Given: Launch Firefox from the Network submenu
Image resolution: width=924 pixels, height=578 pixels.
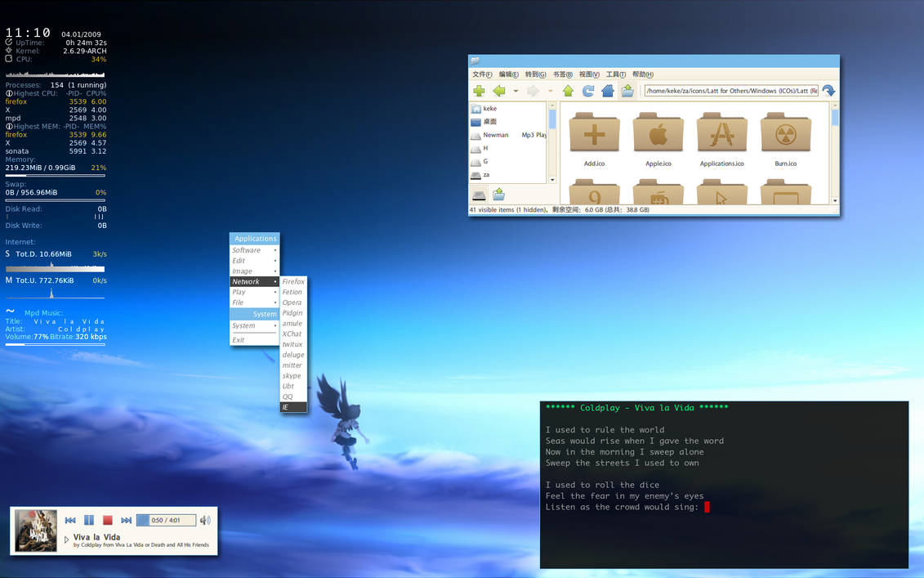Looking at the screenshot, I should pyautogui.click(x=292, y=281).
